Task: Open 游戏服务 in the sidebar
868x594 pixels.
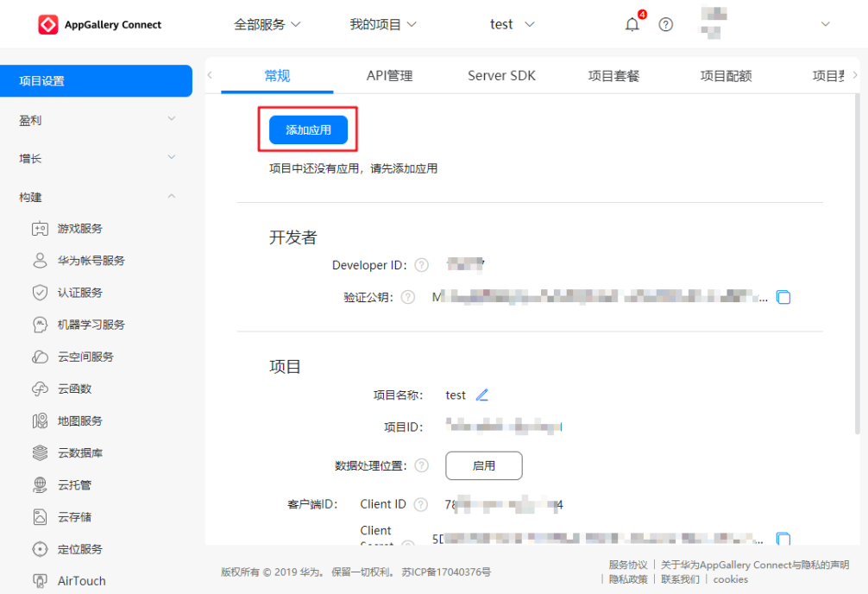Action: pyautogui.click(x=79, y=229)
